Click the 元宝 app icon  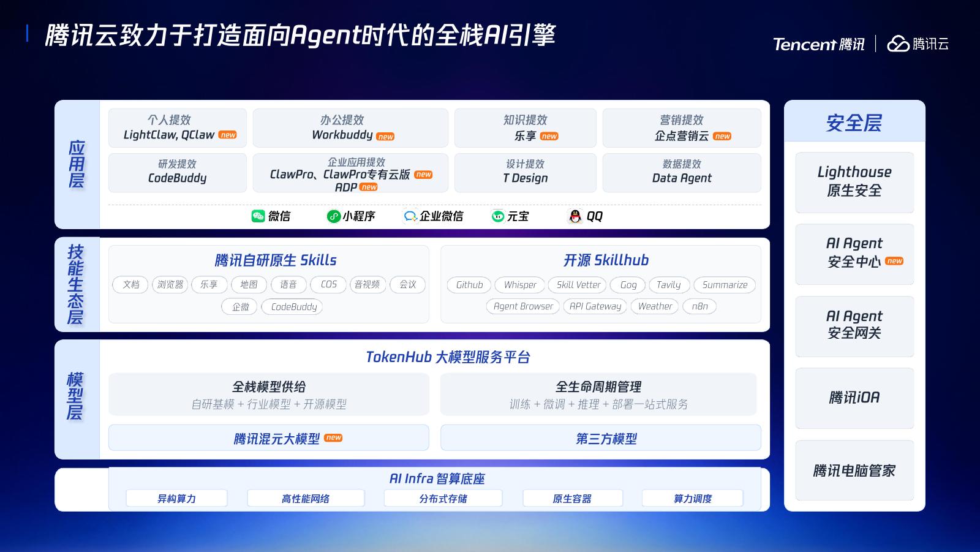pos(498,216)
